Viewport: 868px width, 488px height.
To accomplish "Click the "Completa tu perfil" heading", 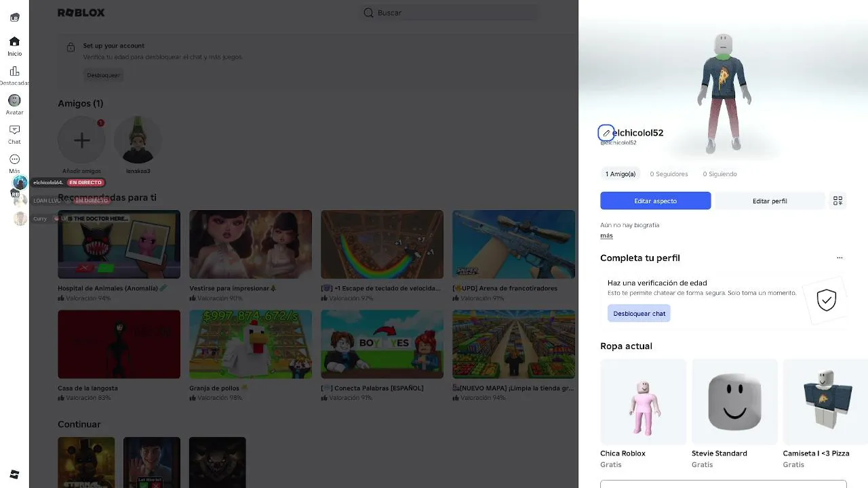I will [x=640, y=258].
